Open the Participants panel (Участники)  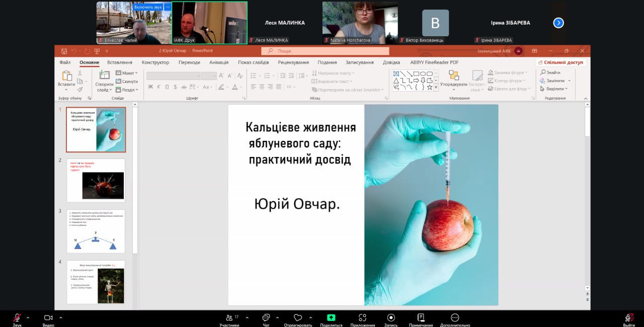pos(229,318)
